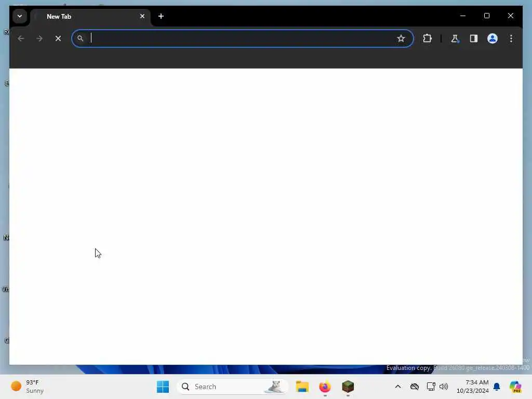Toggle the side panel
Screen dimensions: 532x399
[x=474, y=38]
